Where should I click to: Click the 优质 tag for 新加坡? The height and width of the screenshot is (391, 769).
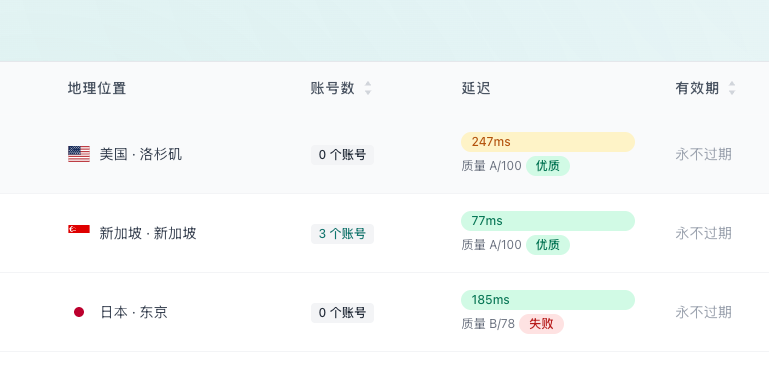click(548, 245)
